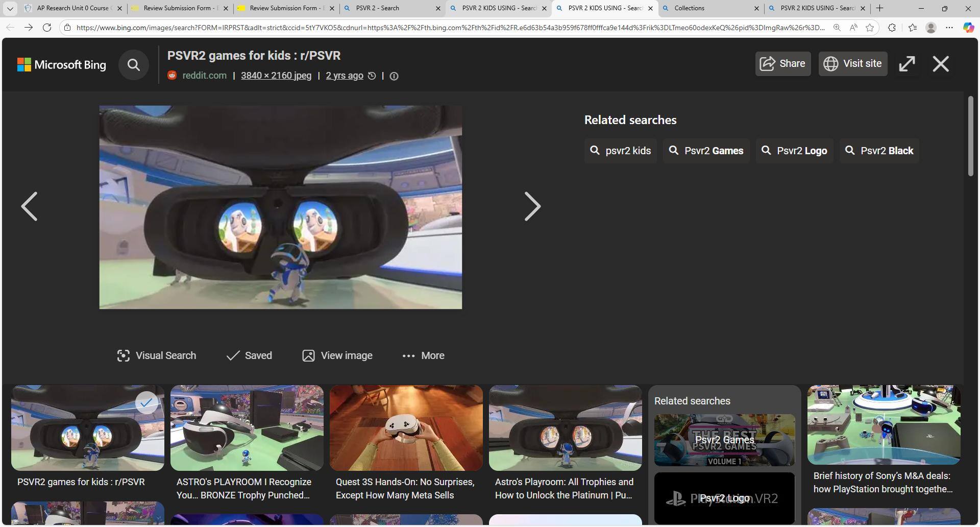This screenshot has width=980, height=527.
Task: Uncheck the saved checkmark on first thumbnail
Action: click(146, 403)
